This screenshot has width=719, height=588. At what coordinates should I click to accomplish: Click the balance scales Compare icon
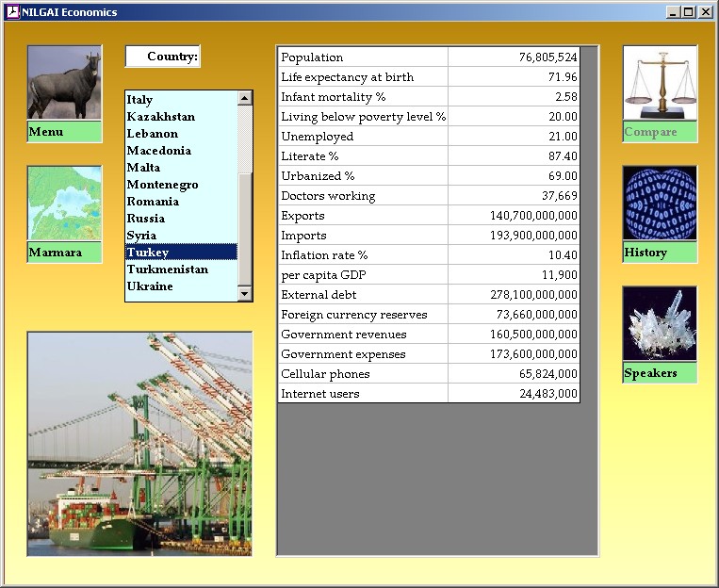[660, 83]
